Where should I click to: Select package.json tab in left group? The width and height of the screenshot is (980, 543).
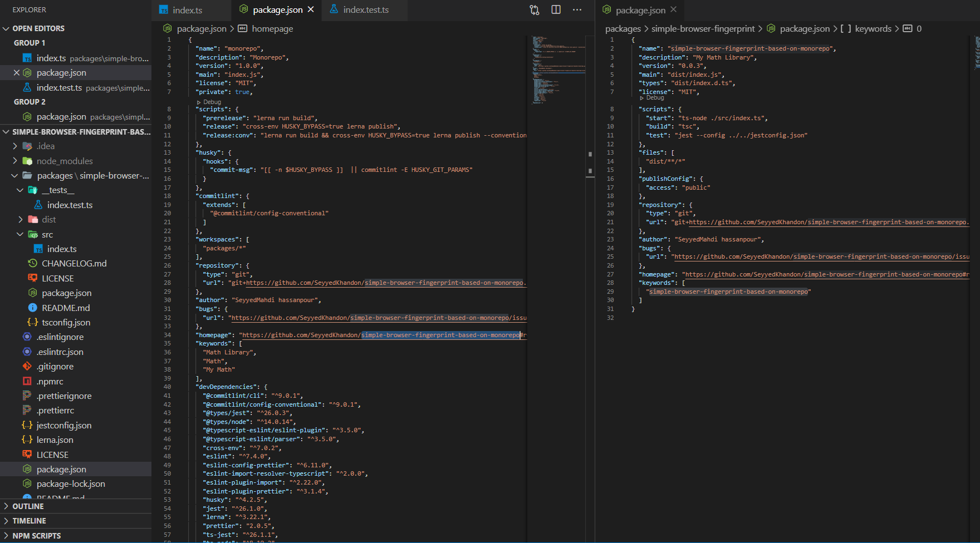[x=277, y=10]
